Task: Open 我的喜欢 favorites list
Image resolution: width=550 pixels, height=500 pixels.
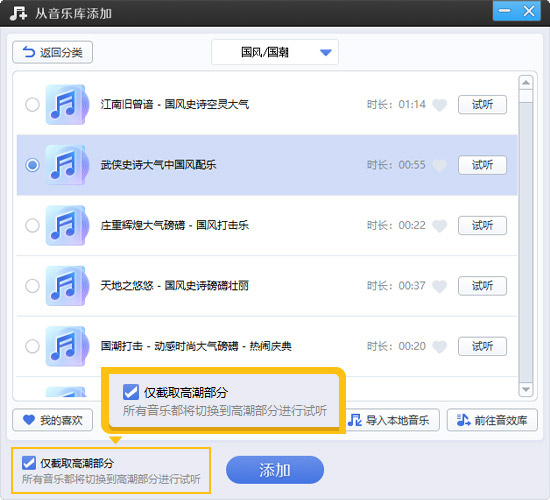Action: 53,420
